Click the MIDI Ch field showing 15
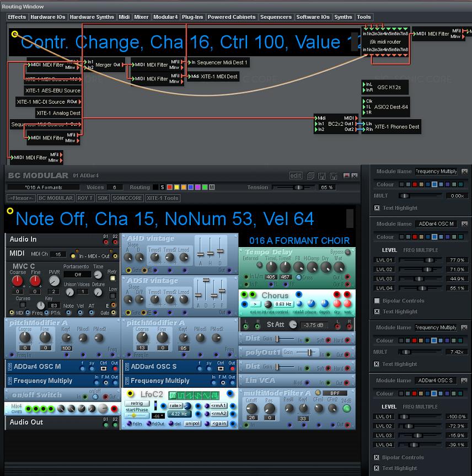This screenshot has width=472, height=476. coord(58,254)
